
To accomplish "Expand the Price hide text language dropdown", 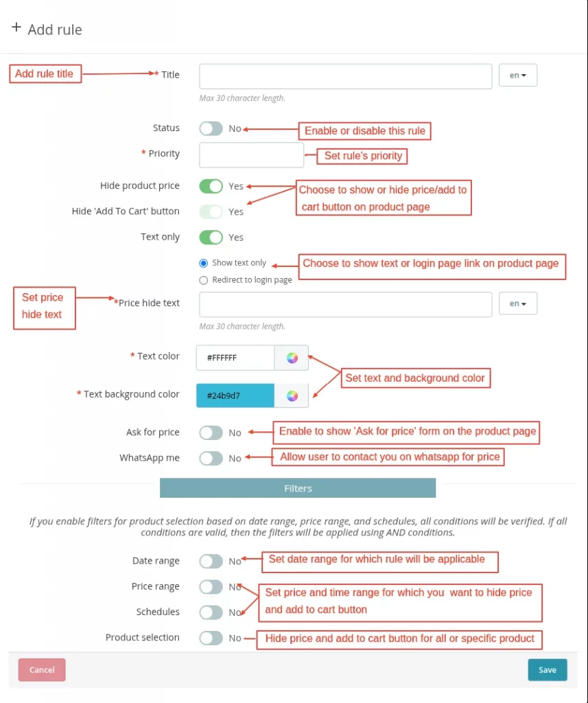I will click(x=518, y=303).
